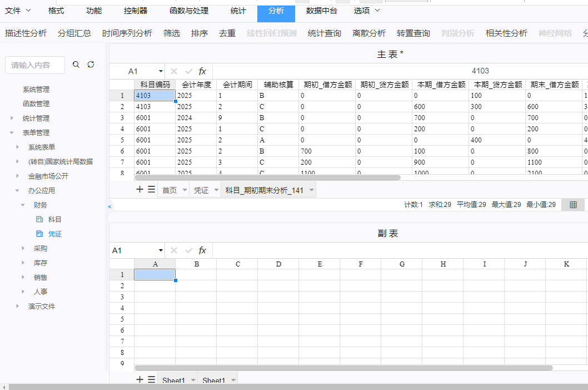The image size is (588, 390).
Task: Open the sheet list menu in 主表
Action: pyautogui.click(x=151, y=190)
